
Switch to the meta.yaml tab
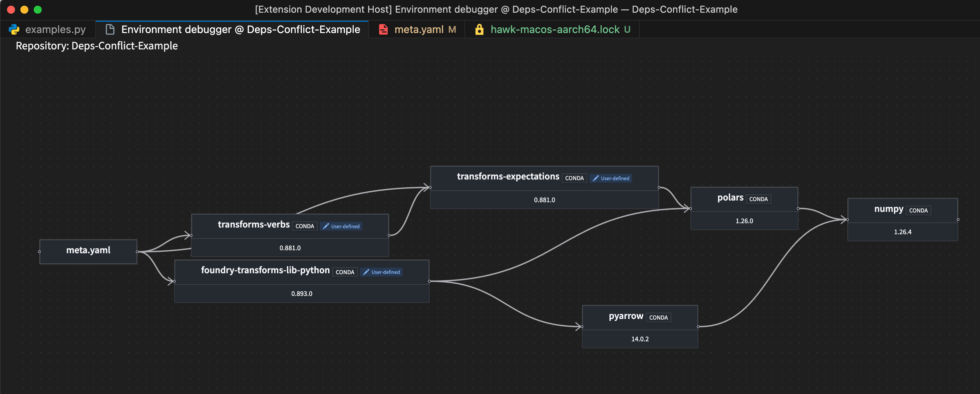(x=418, y=29)
